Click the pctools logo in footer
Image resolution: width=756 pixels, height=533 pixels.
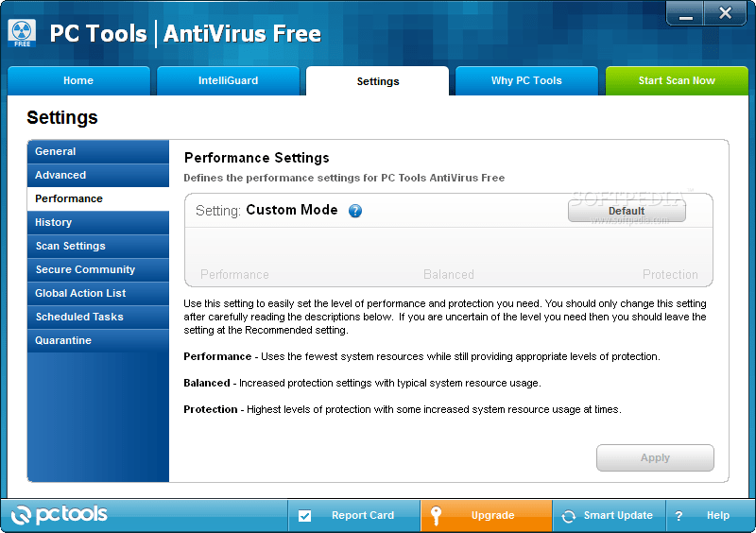[59, 515]
